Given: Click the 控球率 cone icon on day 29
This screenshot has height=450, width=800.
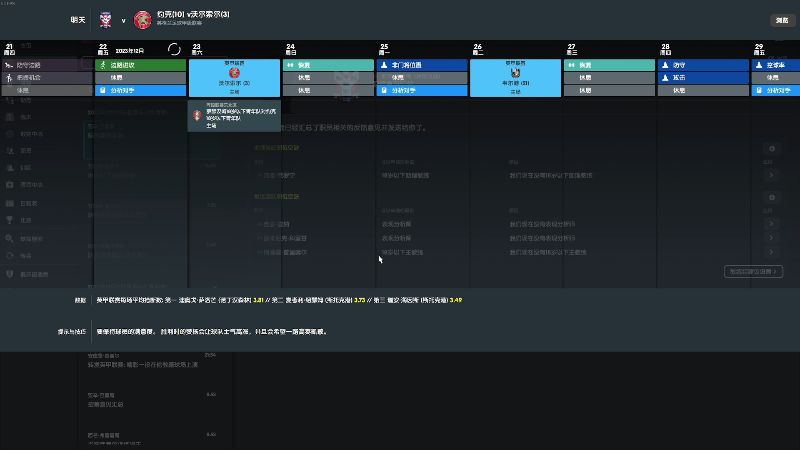Looking at the screenshot, I should click(x=759, y=65).
